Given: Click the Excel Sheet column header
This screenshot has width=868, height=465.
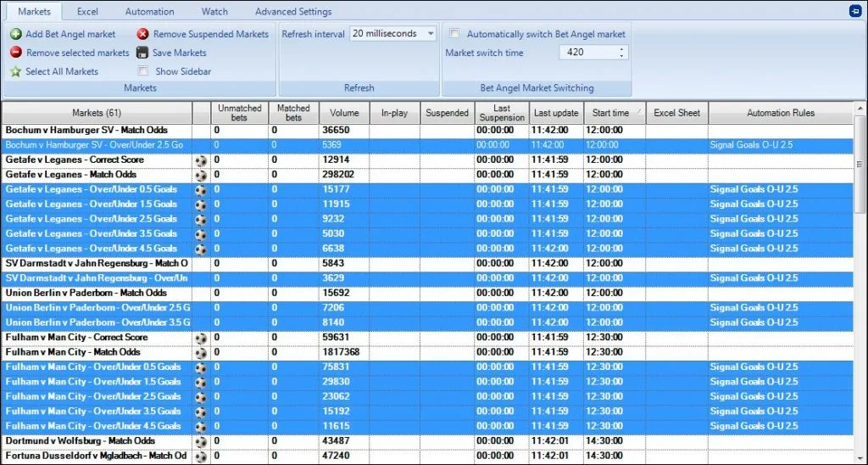Looking at the screenshot, I should (x=677, y=113).
